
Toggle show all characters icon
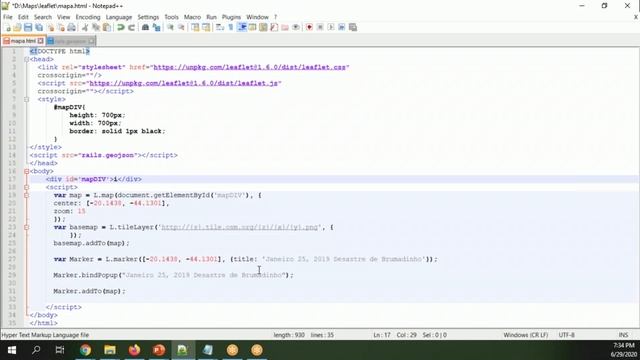[231, 27]
